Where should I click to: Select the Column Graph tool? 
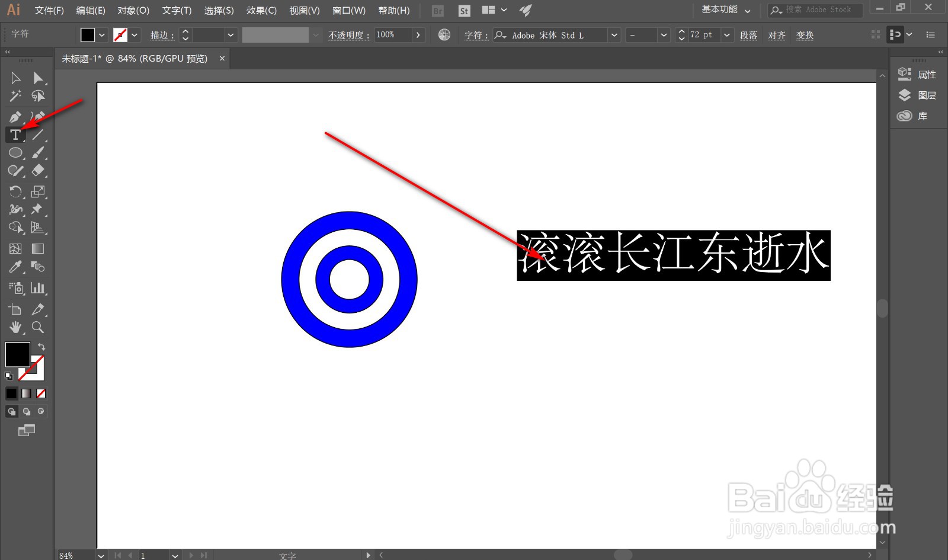[x=38, y=288]
